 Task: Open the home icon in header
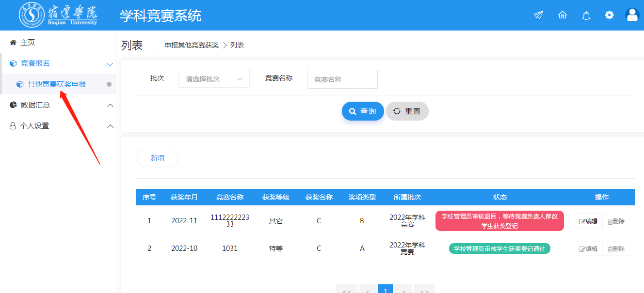point(563,15)
